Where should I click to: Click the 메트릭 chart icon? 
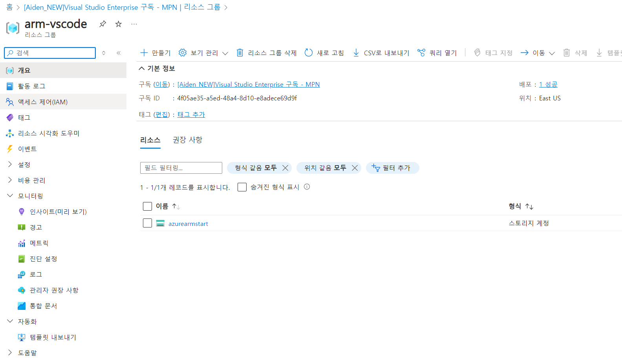point(22,243)
